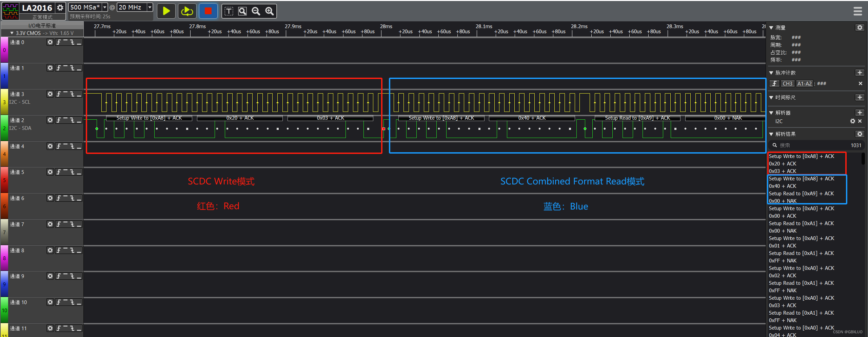Start single capture with the play button
Screen dimensions: 868x337
pos(166,11)
